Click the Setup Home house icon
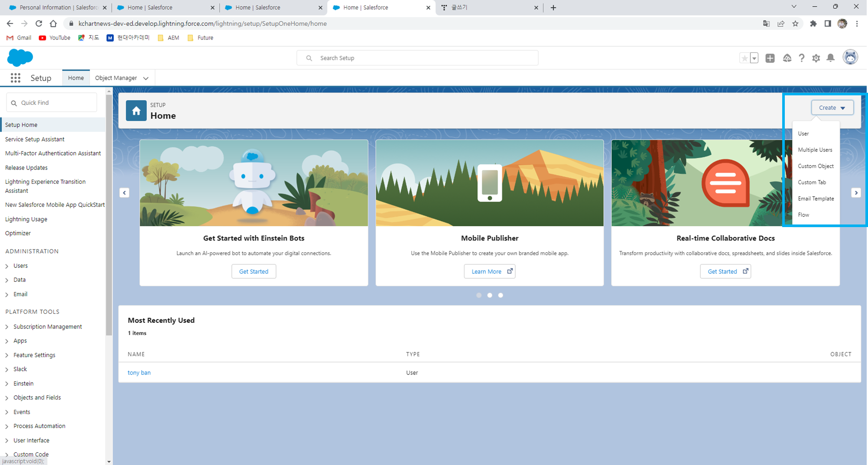Screen dimensions: 868x465 (136, 111)
